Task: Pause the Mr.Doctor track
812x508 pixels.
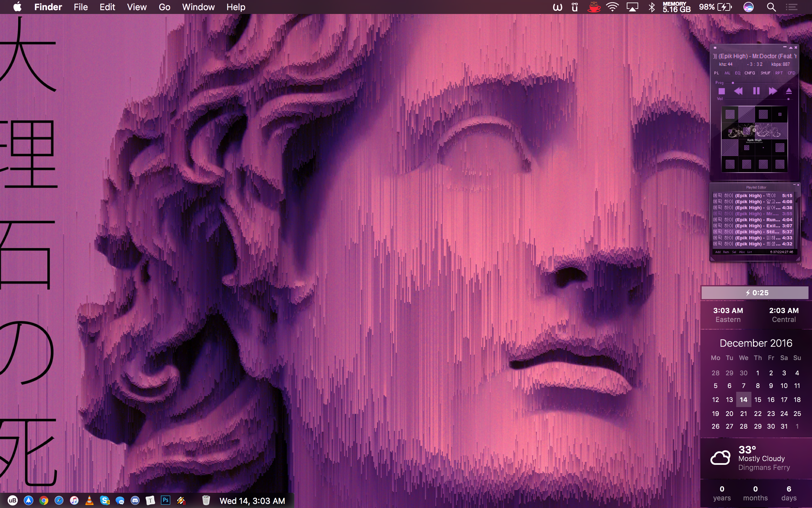Action: click(756, 91)
